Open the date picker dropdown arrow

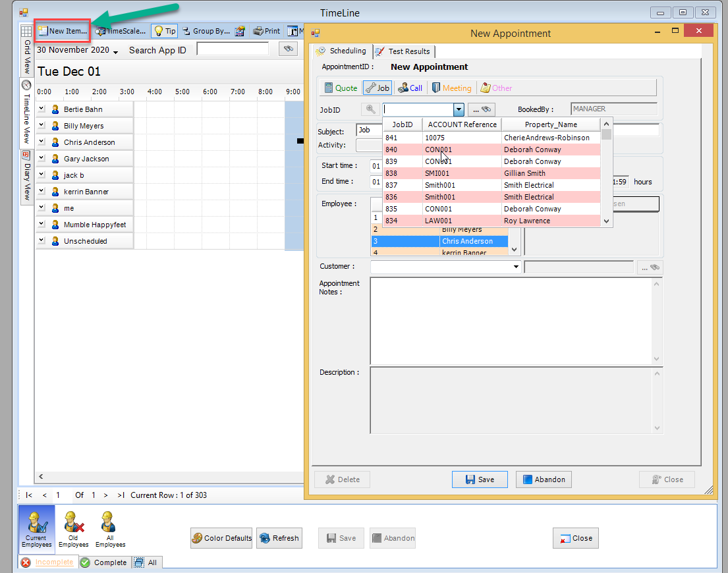(115, 51)
